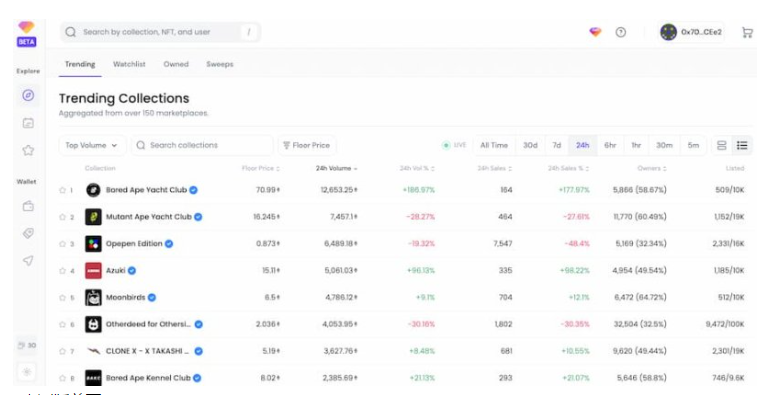Click the 9,472/100K listed value

[x=725, y=325]
